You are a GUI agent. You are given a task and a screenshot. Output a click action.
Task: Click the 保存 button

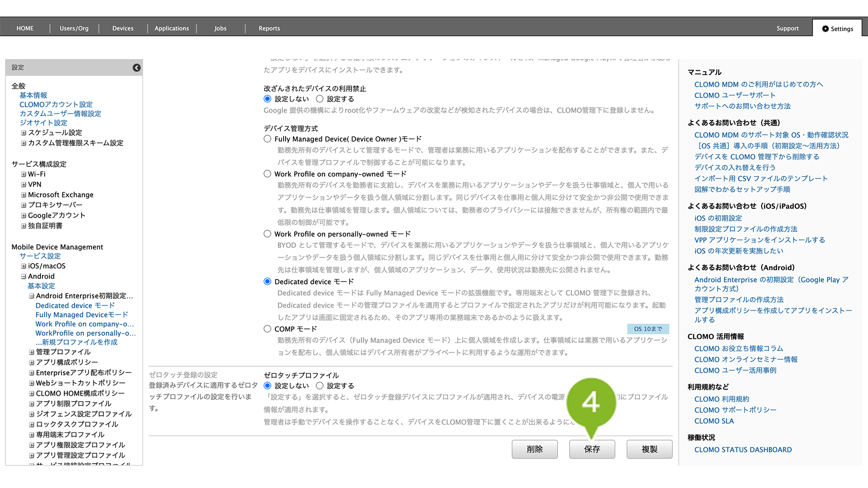592,449
